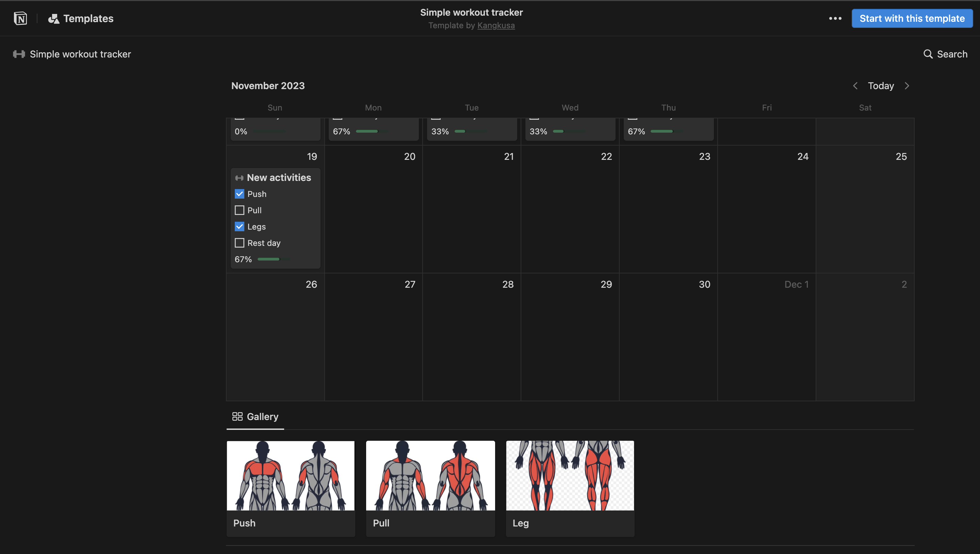Check the Pull checkbox

(240, 211)
